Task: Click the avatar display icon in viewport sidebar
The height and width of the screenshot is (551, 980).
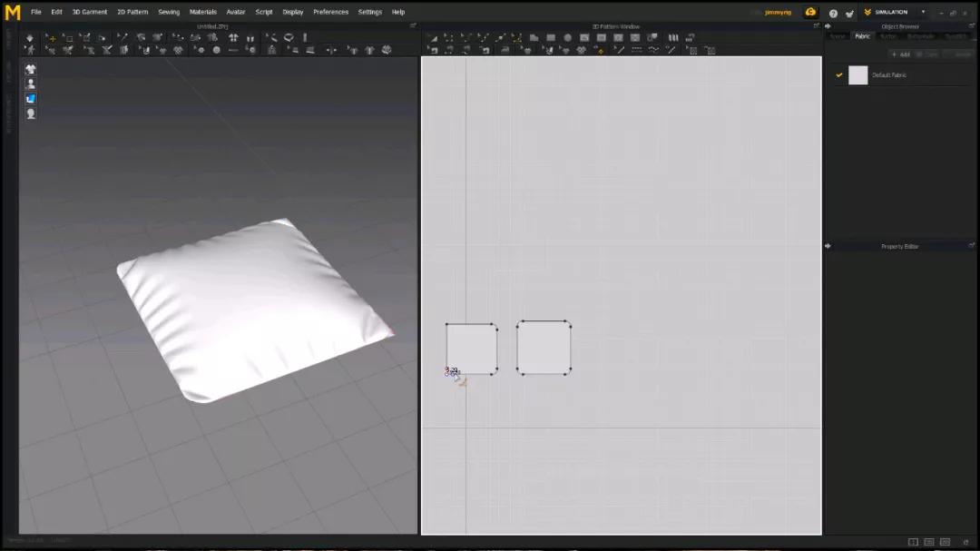Action: coord(31,84)
